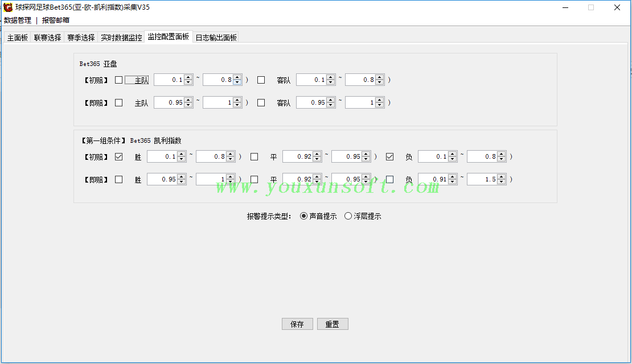Uncheck 凯利指数 初赔 负 checkbox
This screenshot has width=632, height=364.
(x=390, y=156)
